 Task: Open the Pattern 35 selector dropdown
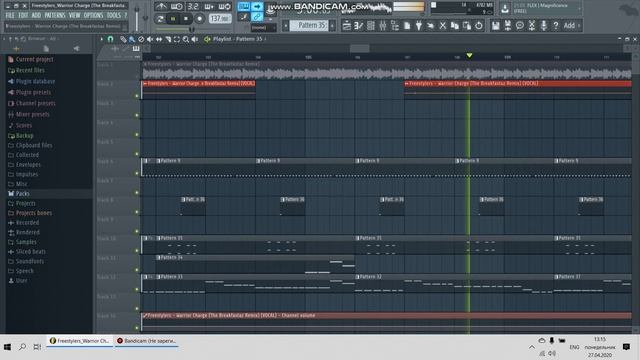pos(309,26)
